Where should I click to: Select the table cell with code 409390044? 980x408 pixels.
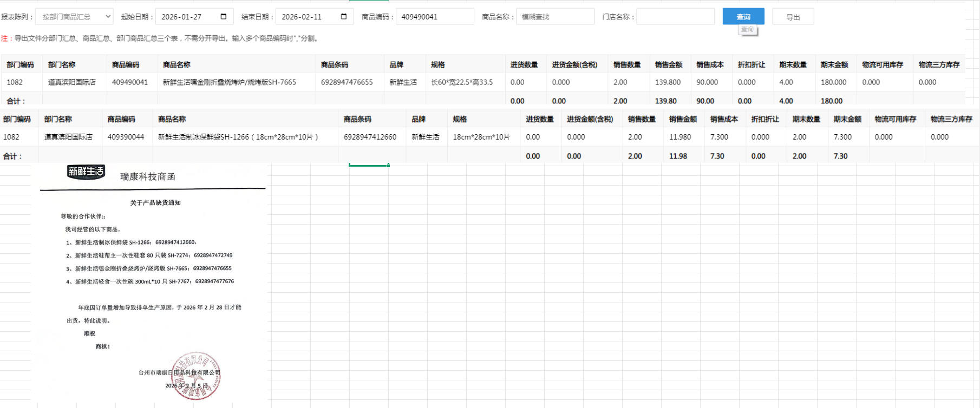[x=126, y=137]
